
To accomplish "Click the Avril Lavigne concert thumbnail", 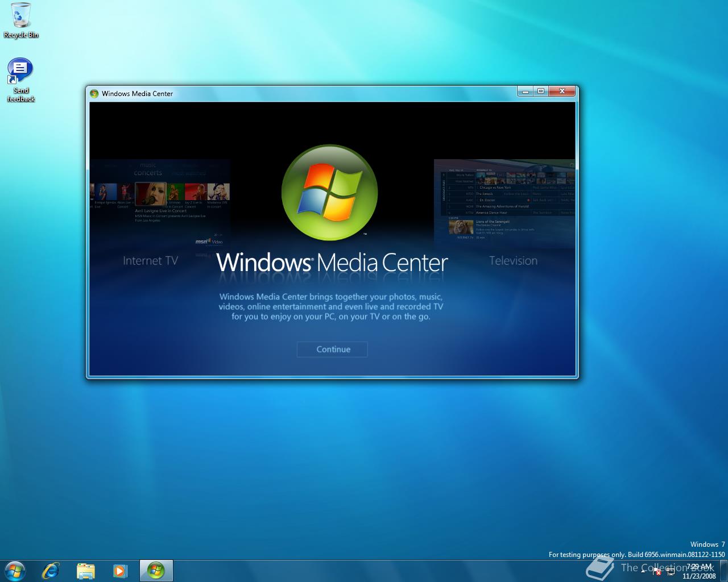I will (x=151, y=194).
